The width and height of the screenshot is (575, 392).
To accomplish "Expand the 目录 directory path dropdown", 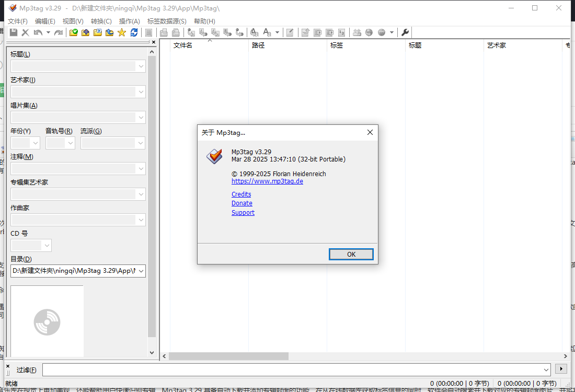I will [141, 271].
